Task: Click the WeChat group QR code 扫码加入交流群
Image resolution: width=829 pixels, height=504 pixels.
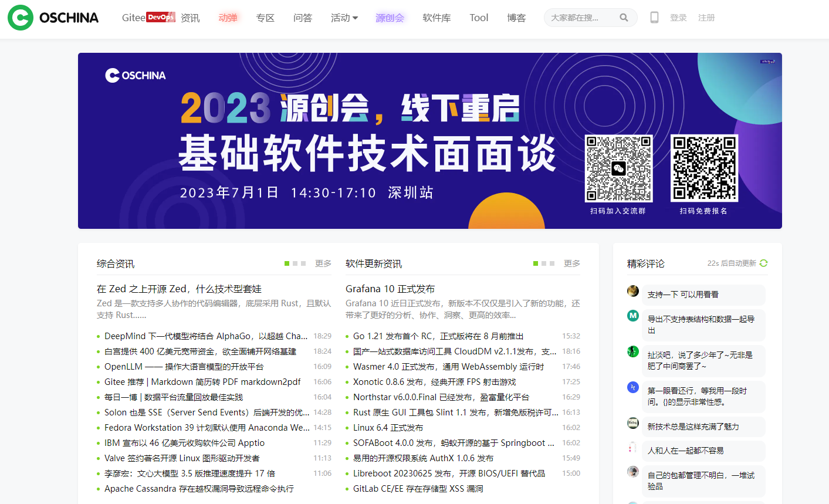Action: point(618,168)
